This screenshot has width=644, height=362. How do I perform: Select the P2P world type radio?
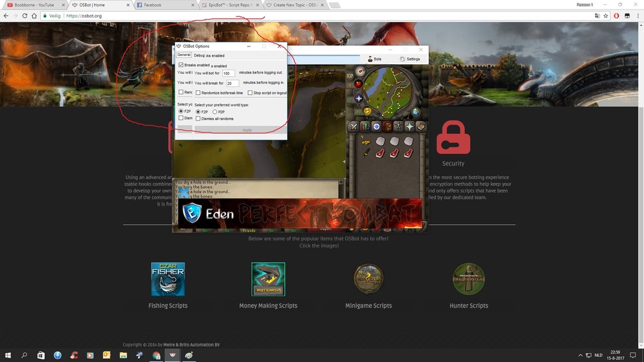click(215, 112)
